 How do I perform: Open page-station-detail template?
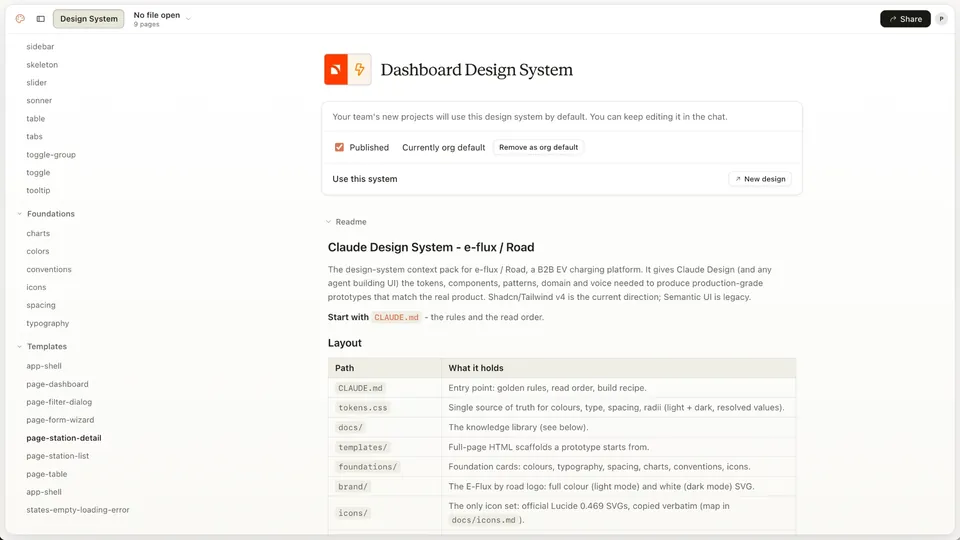[64, 438]
